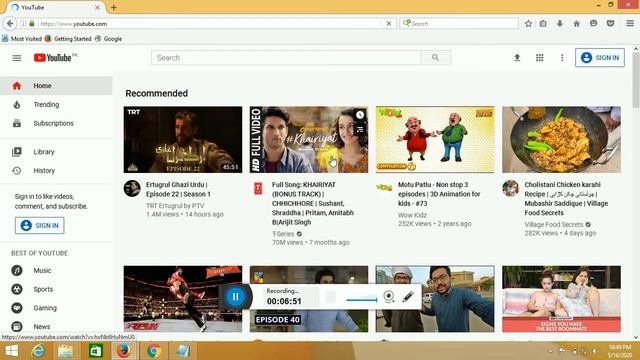Image resolution: width=640 pixels, height=360 pixels.
Task: Open the Windows Start button
Action: pyautogui.click(x=11, y=351)
